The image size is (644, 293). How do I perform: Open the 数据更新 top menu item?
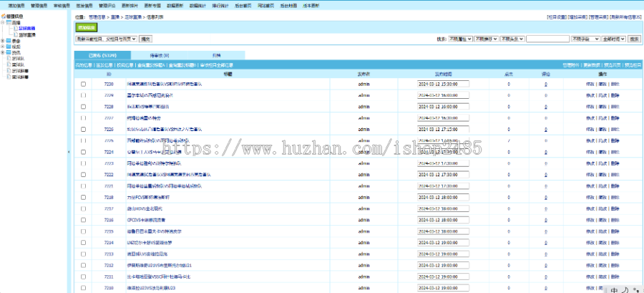click(175, 6)
